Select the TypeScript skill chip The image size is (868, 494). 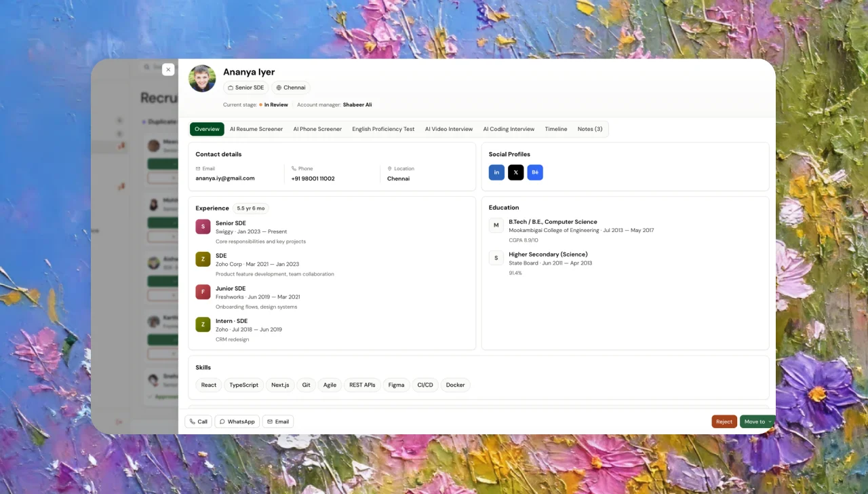tap(243, 385)
